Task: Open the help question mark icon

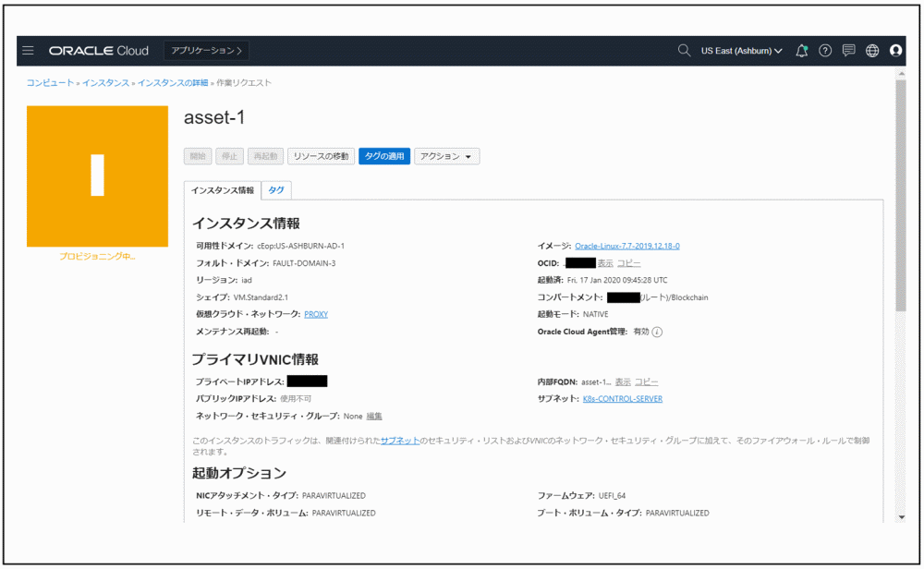Action: point(825,51)
